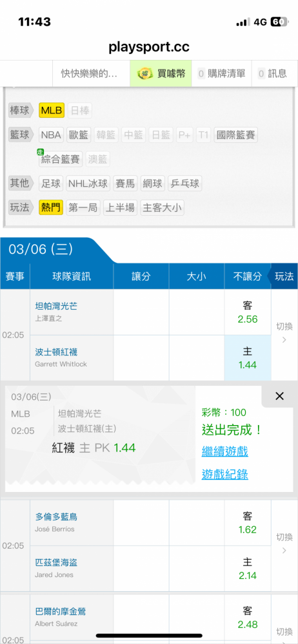The height and width of the screenshot is (644, 298).
Task: Pick 多倫多藍鳥 away odds 1.62
Action: [248, 522]
